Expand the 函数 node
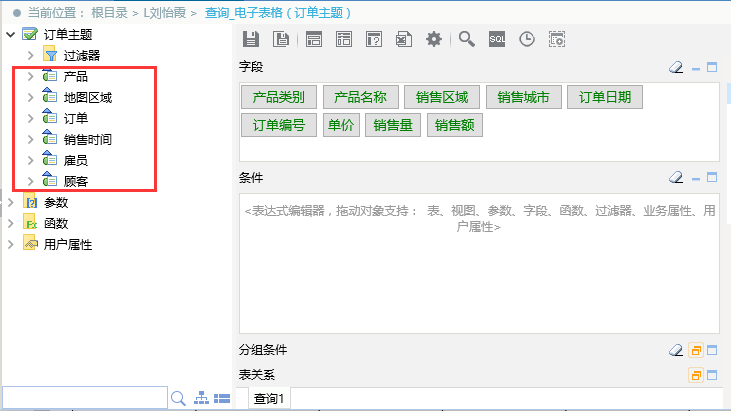This screenshot has height=411, width=731. pyautogui.click(x=11, y=223)
